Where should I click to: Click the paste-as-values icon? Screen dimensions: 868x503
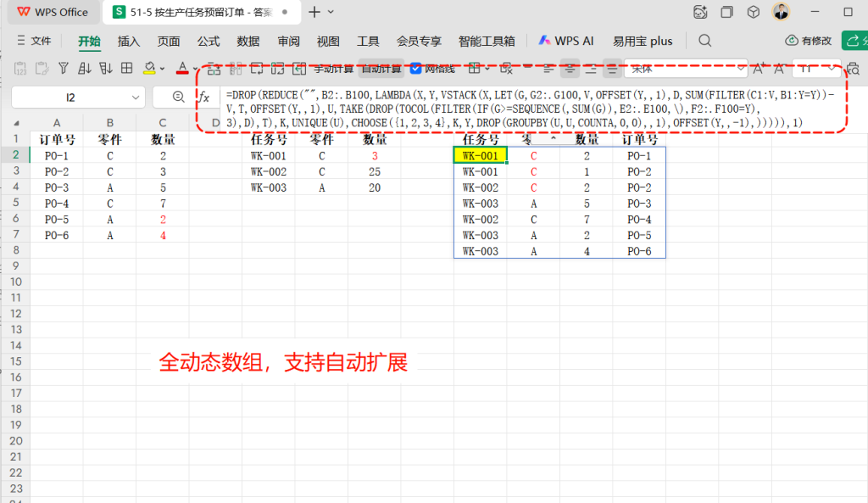20,69
